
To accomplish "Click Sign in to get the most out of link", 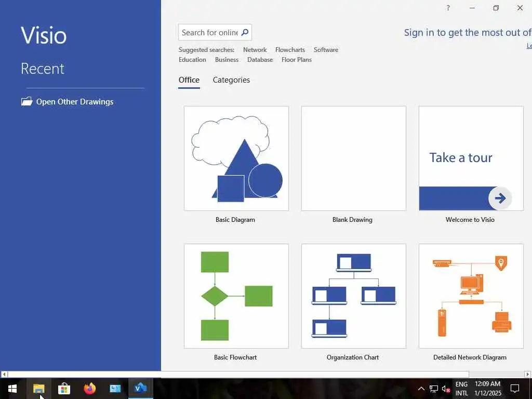I will coord(468,33).
